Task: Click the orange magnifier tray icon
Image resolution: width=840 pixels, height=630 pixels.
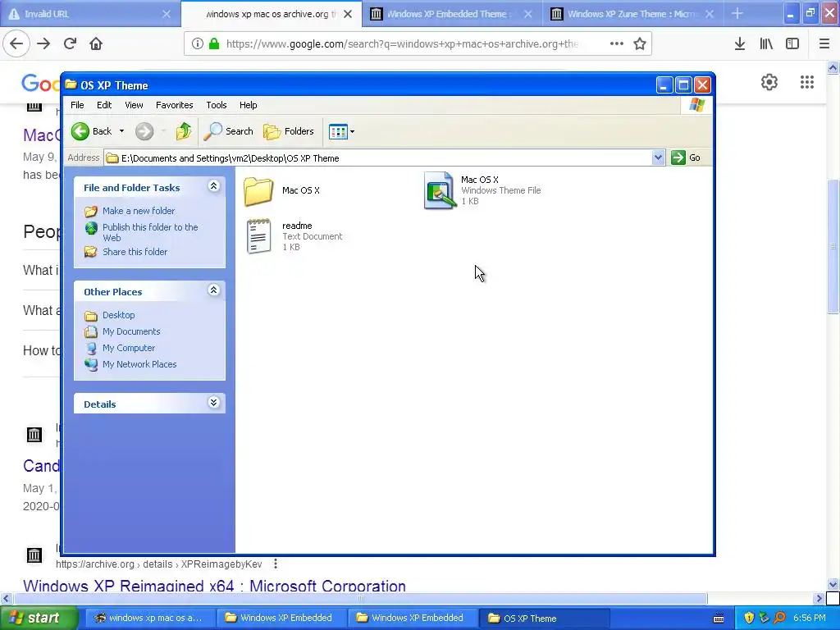Action: (779, 618)
